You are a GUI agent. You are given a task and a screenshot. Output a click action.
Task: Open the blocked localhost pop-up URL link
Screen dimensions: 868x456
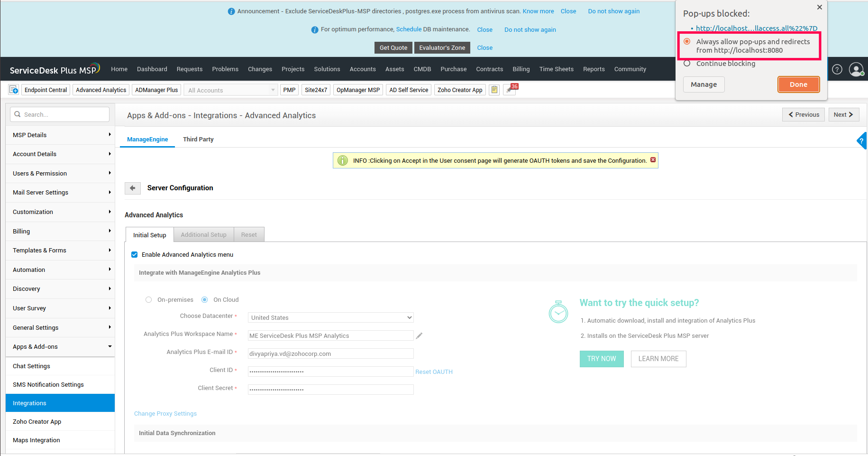(757, 28)
